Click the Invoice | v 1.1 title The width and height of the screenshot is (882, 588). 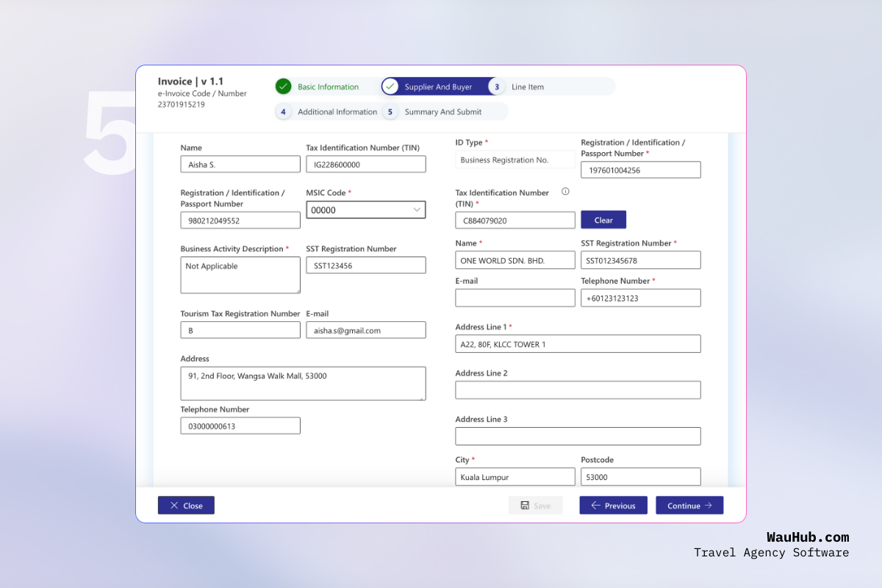coord(191,82)
